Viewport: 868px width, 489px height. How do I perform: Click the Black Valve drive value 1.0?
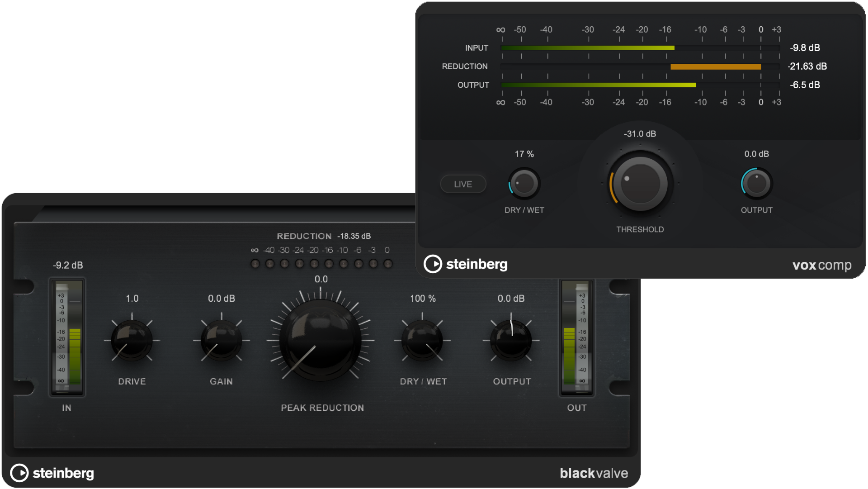(x=132, y=299)
